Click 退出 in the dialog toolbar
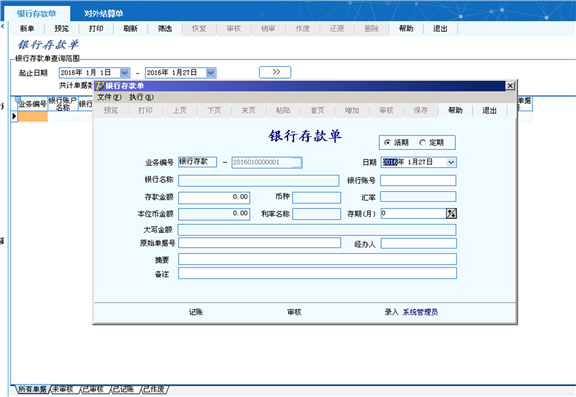576x397 pixels. 490,111
